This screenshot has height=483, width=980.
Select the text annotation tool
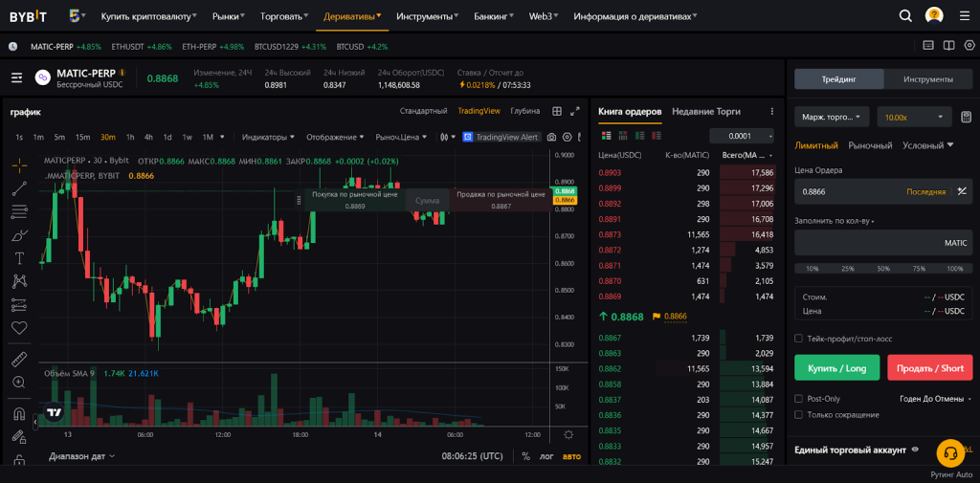(19, 258)
